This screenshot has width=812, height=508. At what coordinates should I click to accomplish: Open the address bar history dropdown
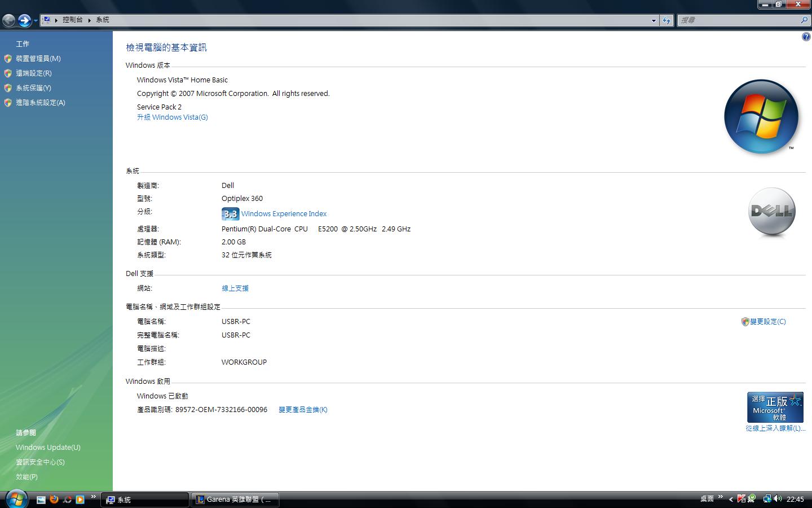pyautogui.click(x=654, y=20)
